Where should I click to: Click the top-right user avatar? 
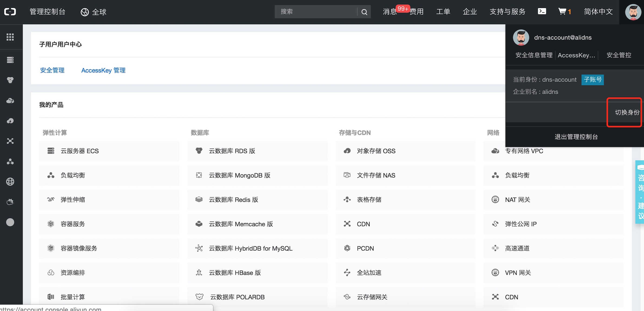633,12
